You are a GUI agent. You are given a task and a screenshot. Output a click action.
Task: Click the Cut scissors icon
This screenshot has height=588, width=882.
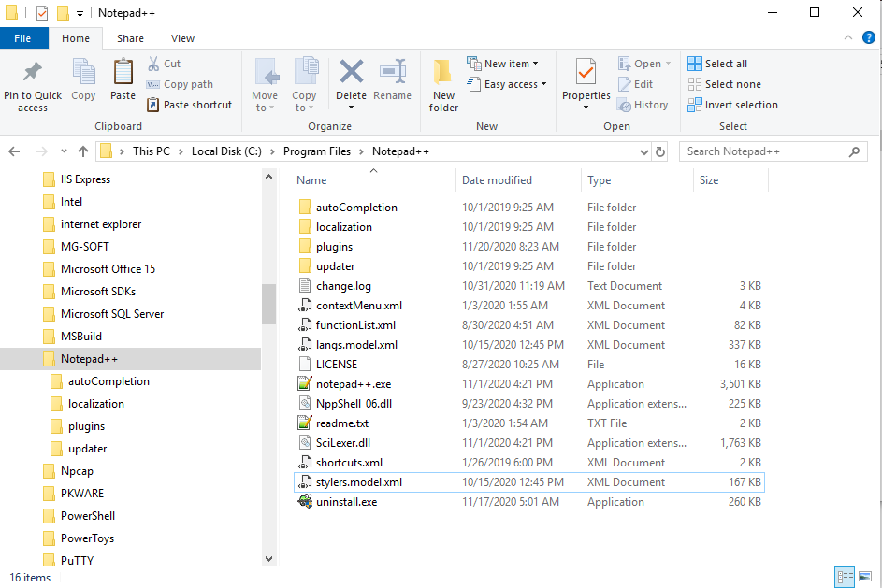(153, 64)
